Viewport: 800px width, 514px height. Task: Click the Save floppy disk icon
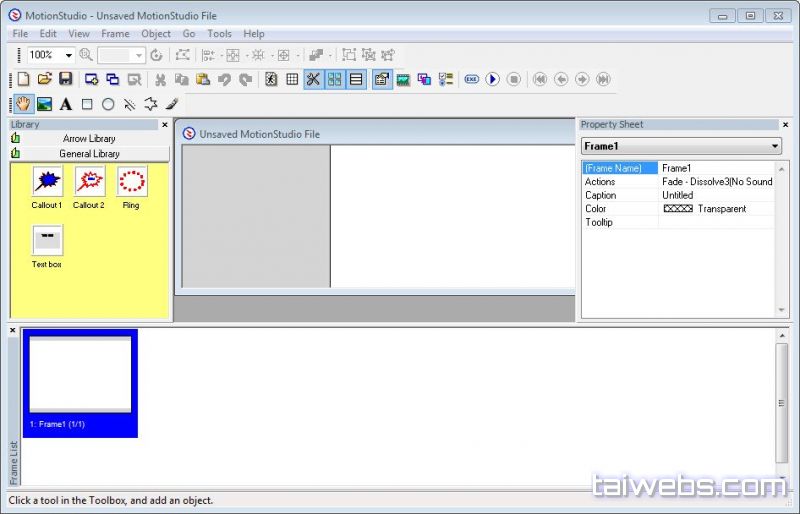coord(65,79)
